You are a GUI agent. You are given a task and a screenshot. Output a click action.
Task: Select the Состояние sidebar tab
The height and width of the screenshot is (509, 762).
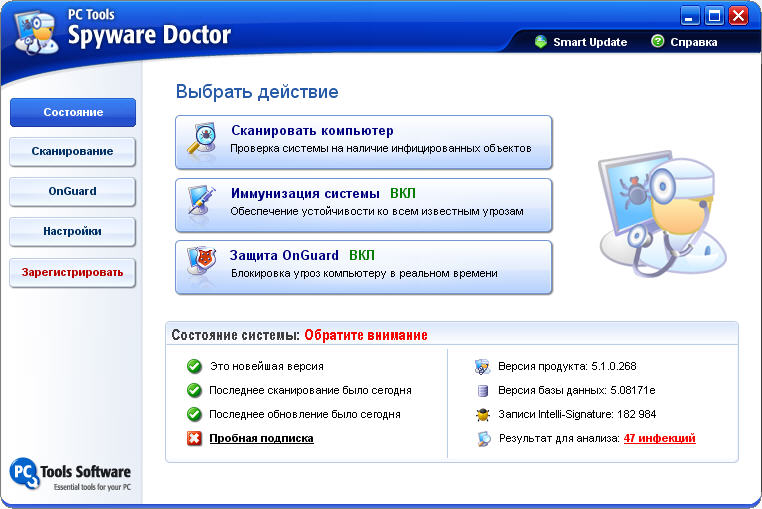73,112
